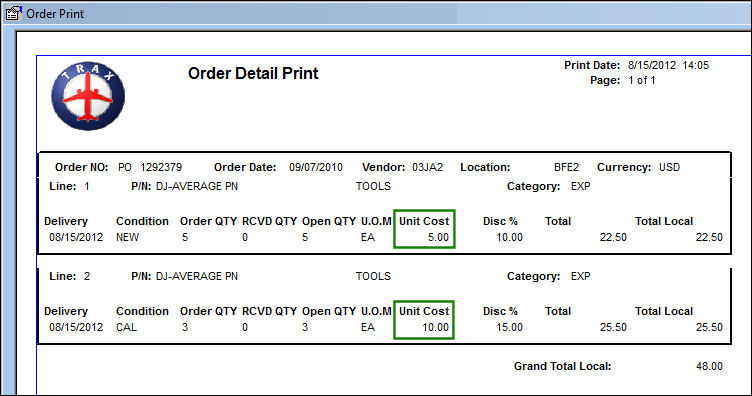Select the Grand Total Local label
The height and width of the screenshot is (396, 752).
pyautogui.click(x=563, y=366)
